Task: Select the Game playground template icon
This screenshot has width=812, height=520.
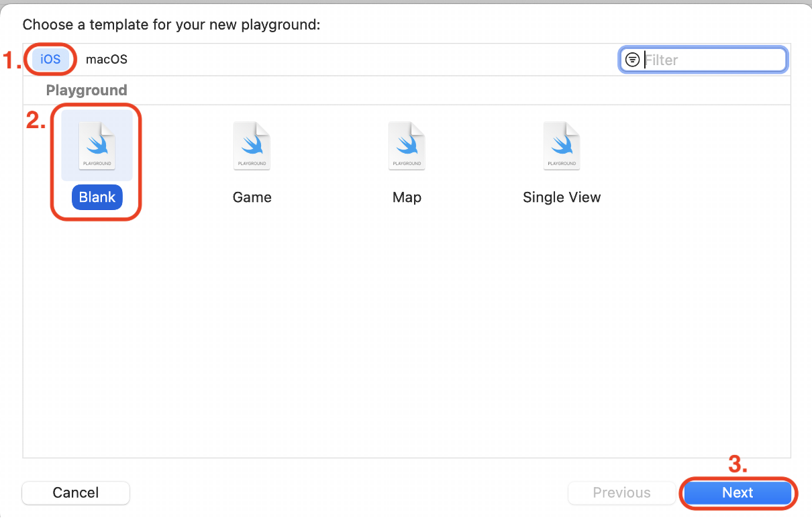Action: click(x=252, y=146)
